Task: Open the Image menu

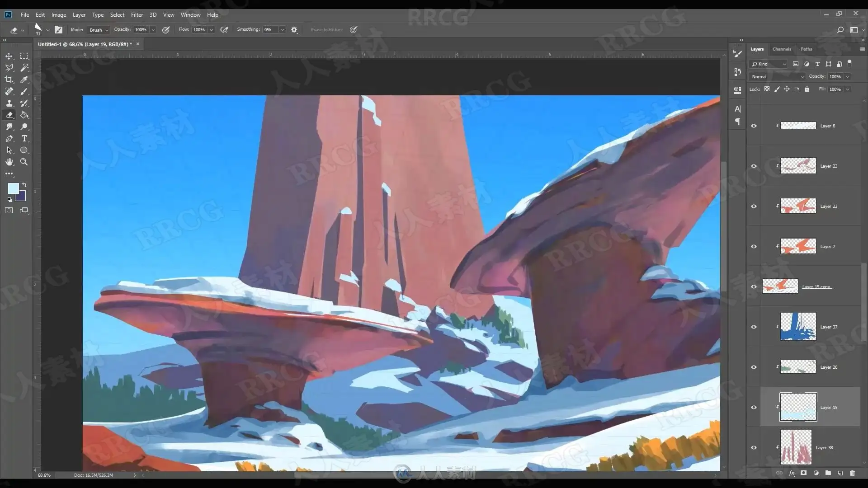Action: click(59, 14)
